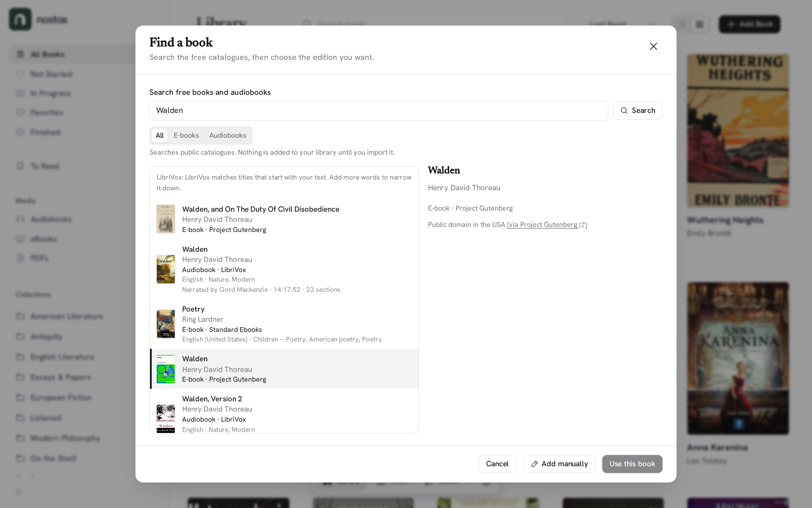
Task: Click Use this book button
Action: tap(632, 464)
